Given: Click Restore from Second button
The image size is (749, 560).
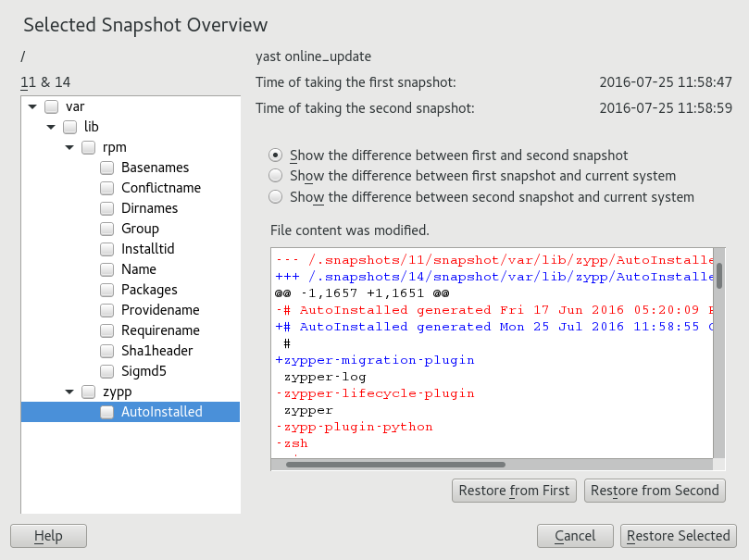Looking at the screenshot, I should [x=654, y=491].
